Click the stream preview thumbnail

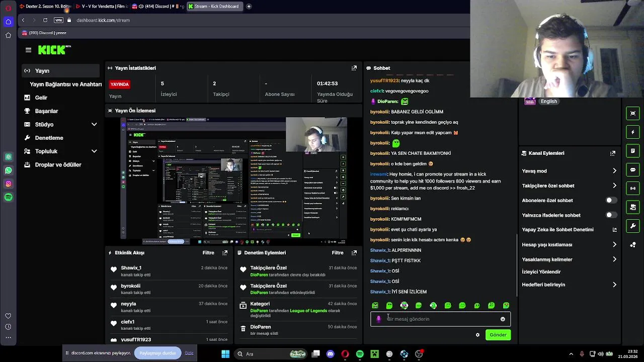pyautogui.click(x=234, y=180)
